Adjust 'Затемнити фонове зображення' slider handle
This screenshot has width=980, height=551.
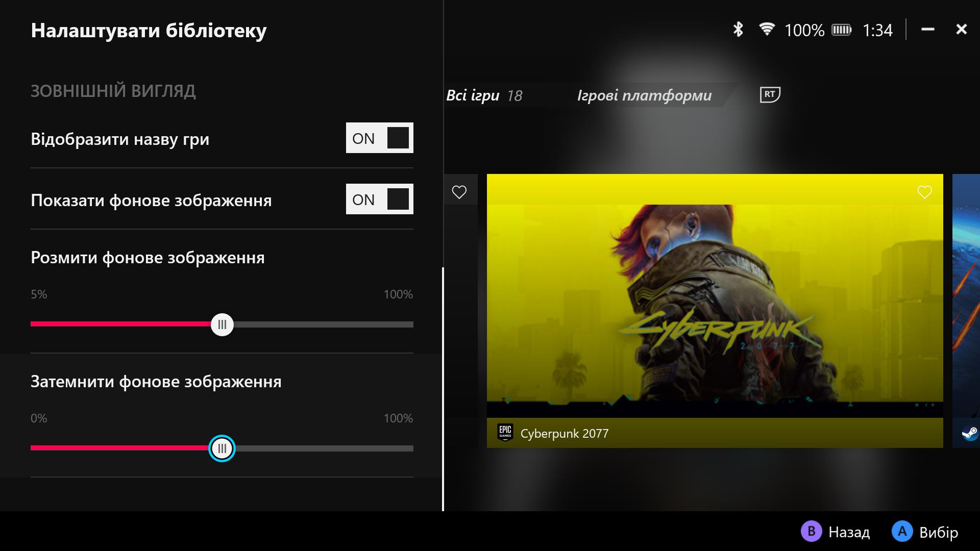222,448
